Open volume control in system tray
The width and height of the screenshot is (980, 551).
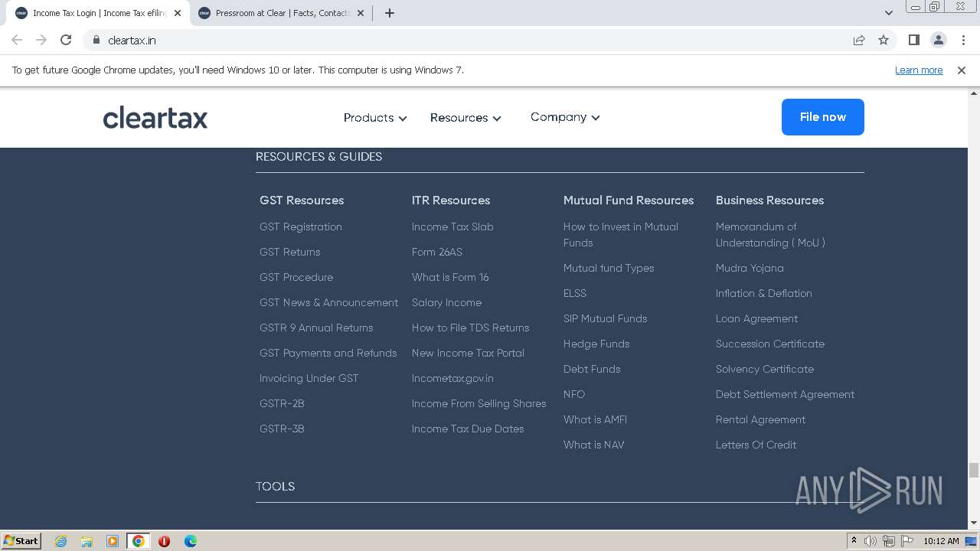871,541
